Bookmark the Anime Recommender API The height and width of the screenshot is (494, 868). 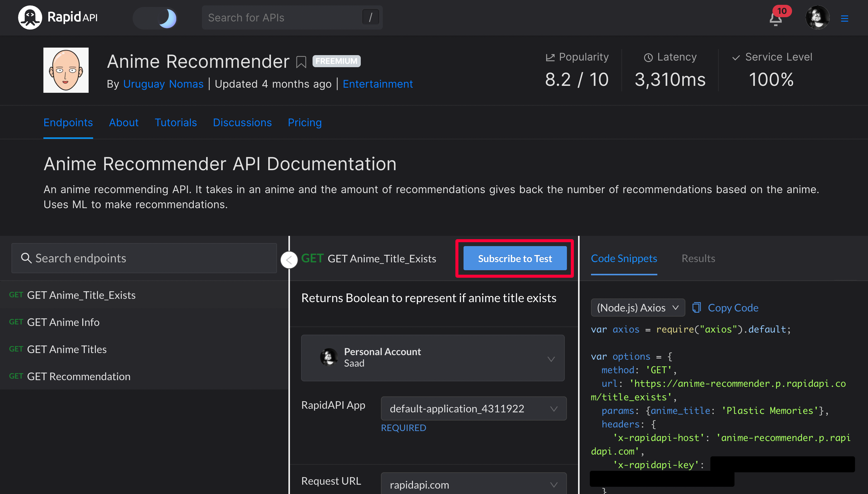coord(301,62)
